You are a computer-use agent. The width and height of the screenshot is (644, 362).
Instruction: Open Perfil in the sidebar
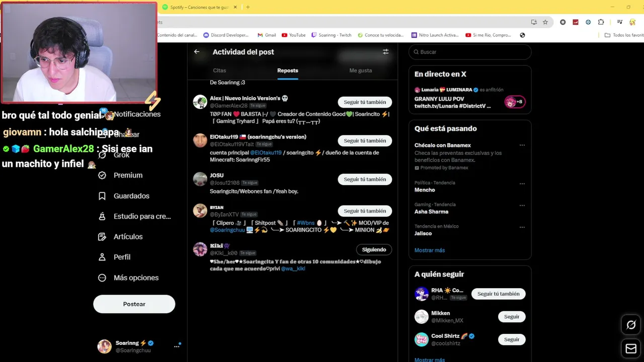click(x=122, y=257)
